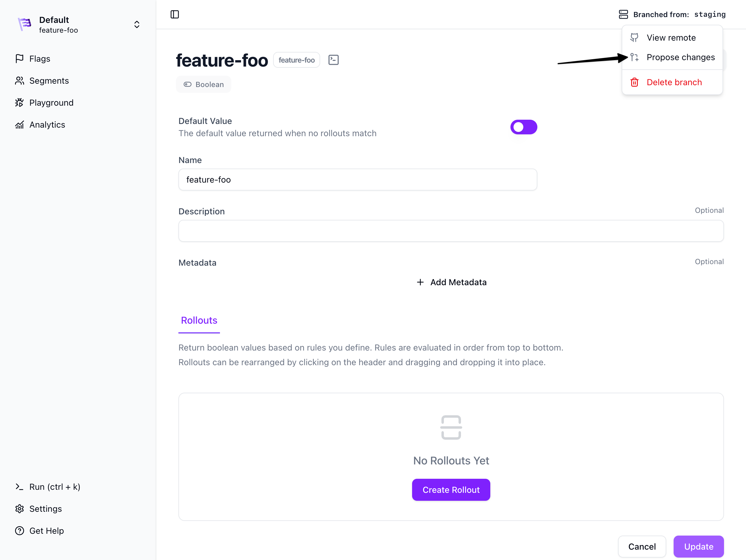Toggle the Default Value switch
This screenshot has height=560, width=746.
pyautogui.click(x=523, y=127)
